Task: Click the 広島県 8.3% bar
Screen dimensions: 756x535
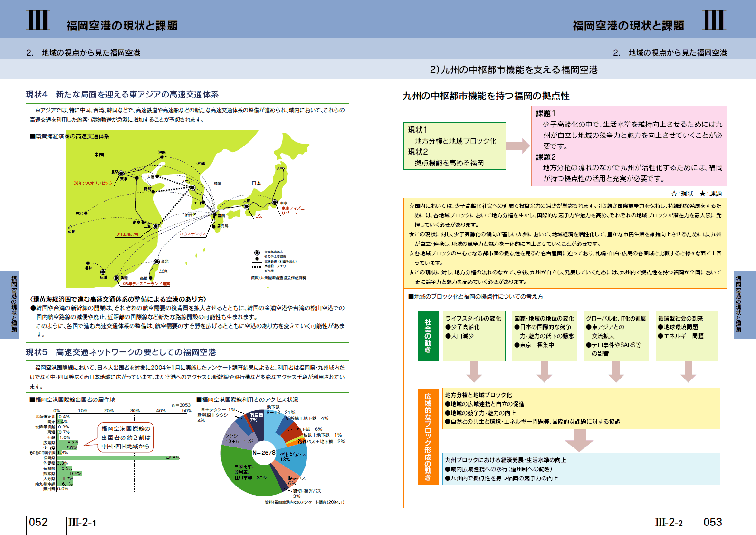Action: (67, 443)
